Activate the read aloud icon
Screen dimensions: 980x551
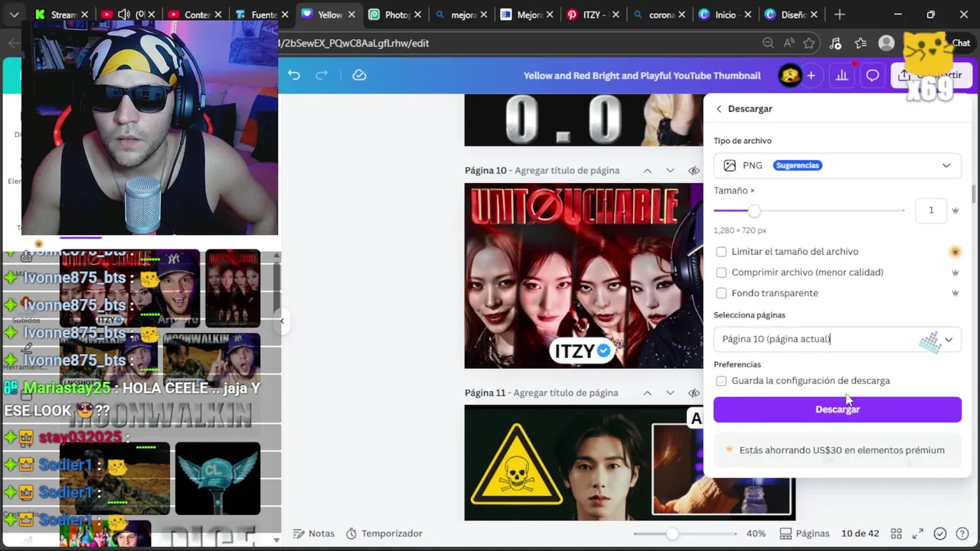789,43
